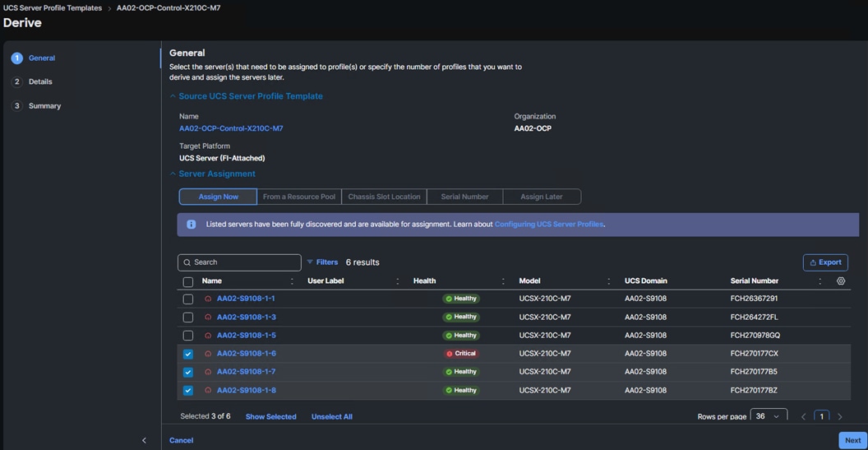Click page number 1 box
This screenshot has width=868, height=450.
[821, 416]
